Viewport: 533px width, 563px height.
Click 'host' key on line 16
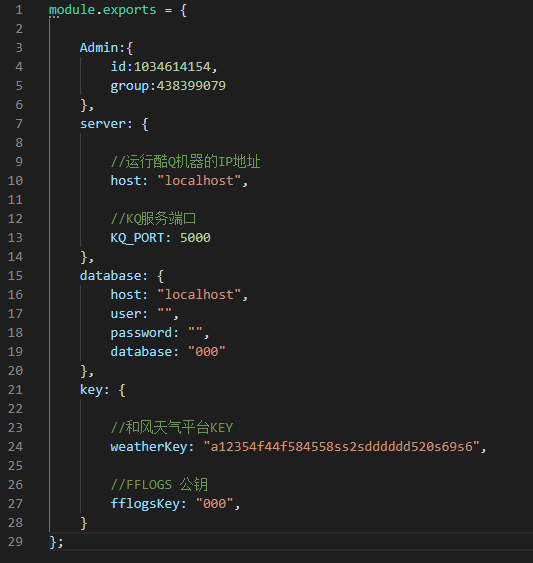(126, 295)
